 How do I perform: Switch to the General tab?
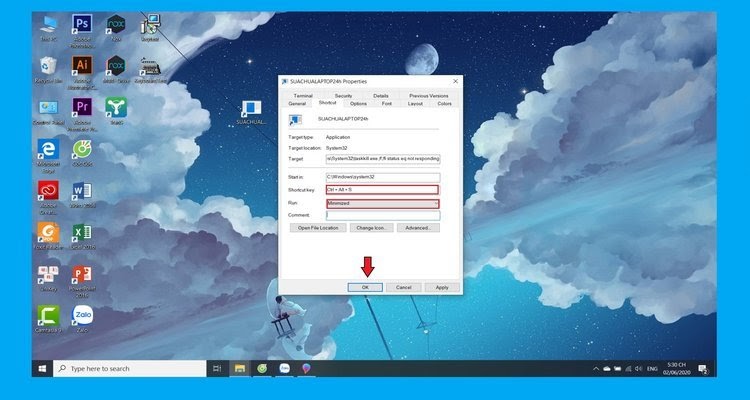[x=296, y=103]
